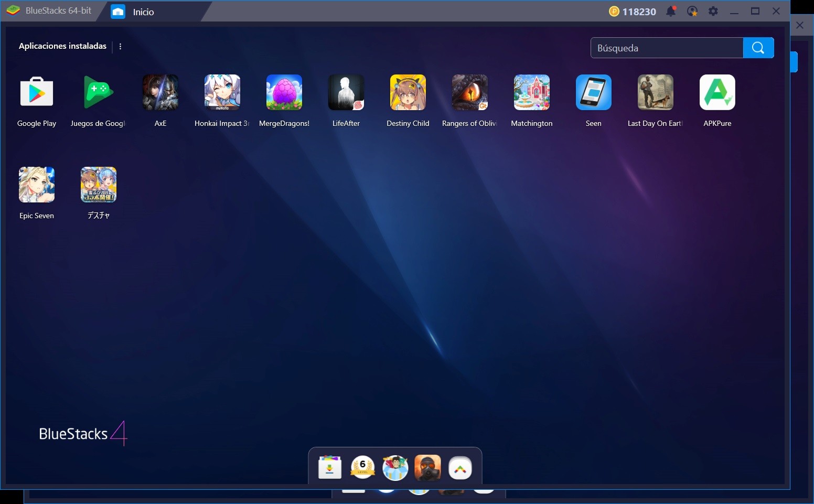Focus the Búsqueda search field

click(667, 48)
